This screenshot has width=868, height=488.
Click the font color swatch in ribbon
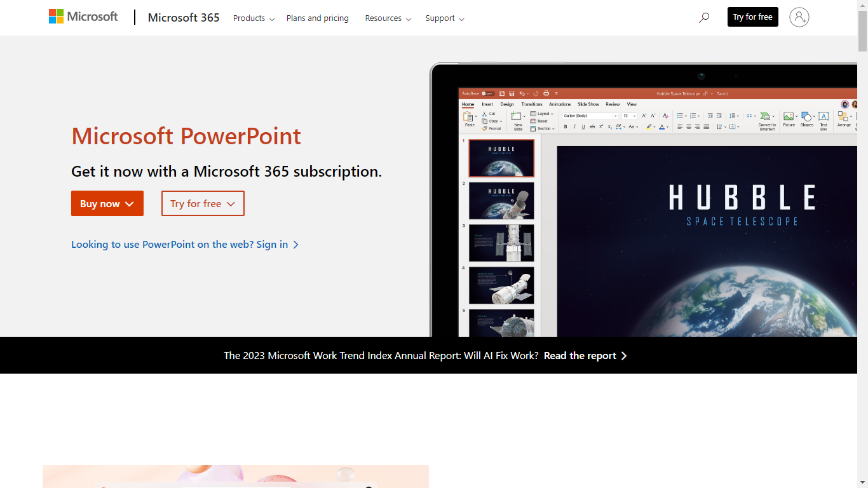pos(661,127)
